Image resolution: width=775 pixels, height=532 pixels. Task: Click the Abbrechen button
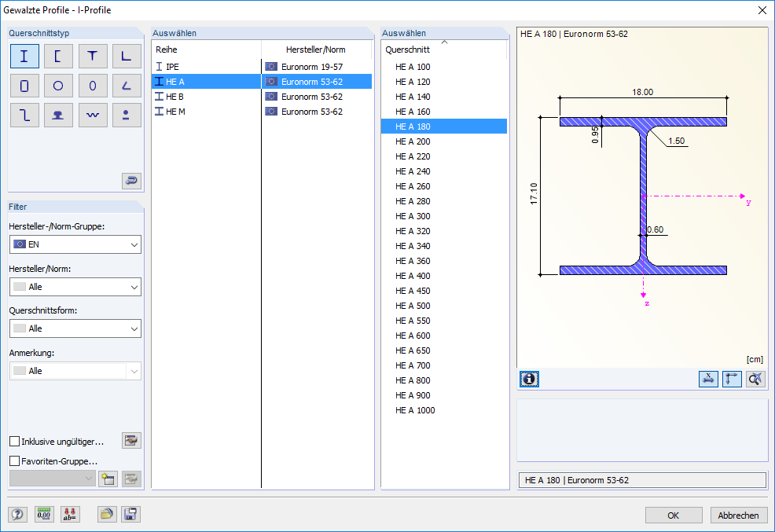tap(738, 515)
